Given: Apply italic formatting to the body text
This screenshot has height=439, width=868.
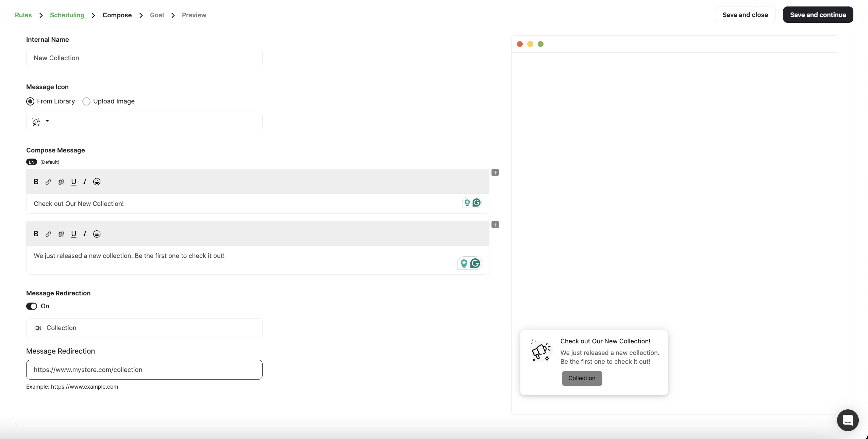Looking at the screenshot, I should click(x=85, y=234).
